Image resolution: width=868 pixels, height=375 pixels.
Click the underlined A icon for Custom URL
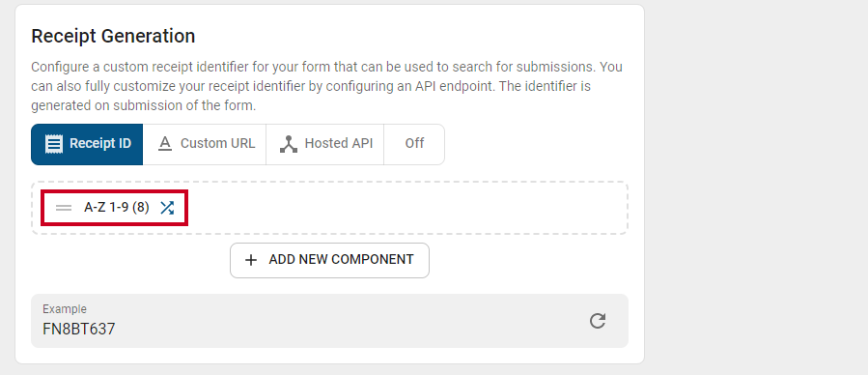(165, 144)
